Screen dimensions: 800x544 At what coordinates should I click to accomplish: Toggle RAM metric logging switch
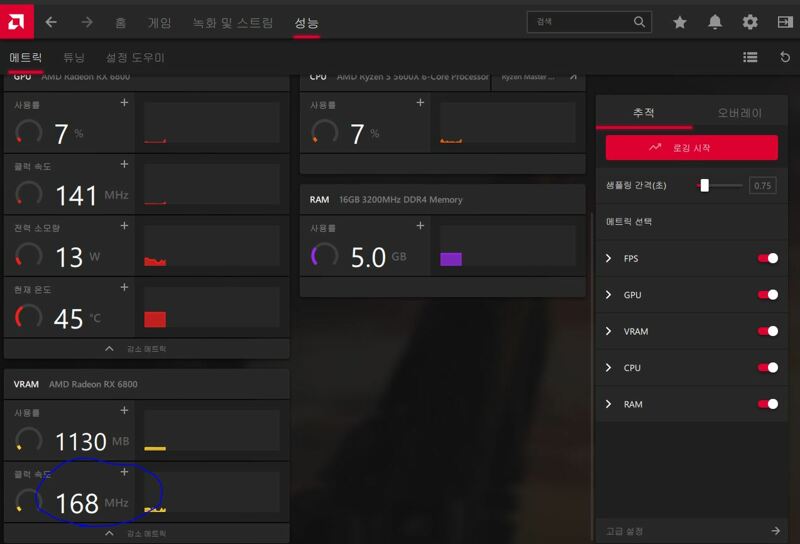[768, 404]
